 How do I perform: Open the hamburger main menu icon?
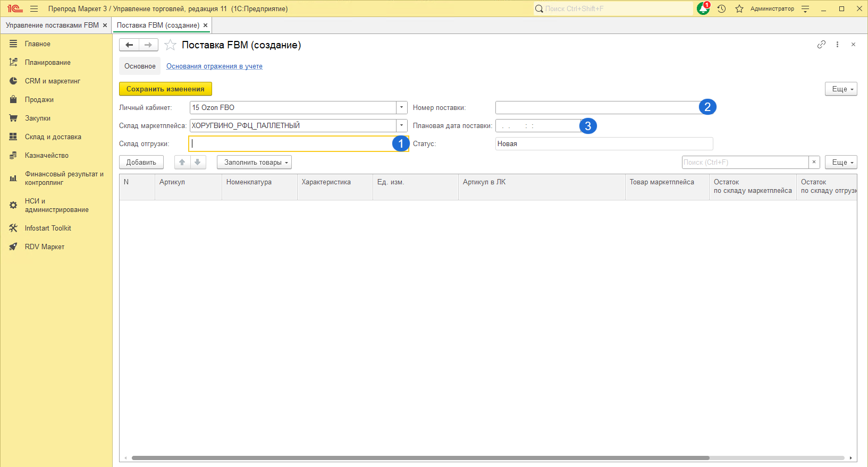coord(34,9)
